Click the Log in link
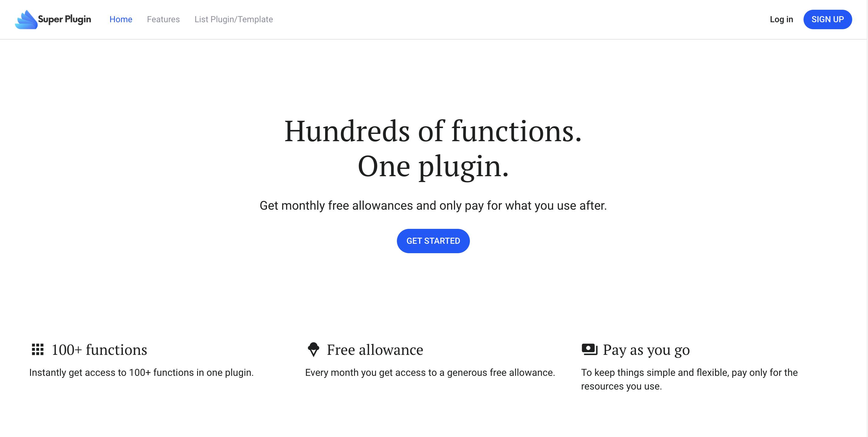Image resolution: width=868 pixels, height=437 pixels. [x=781, y=19]
